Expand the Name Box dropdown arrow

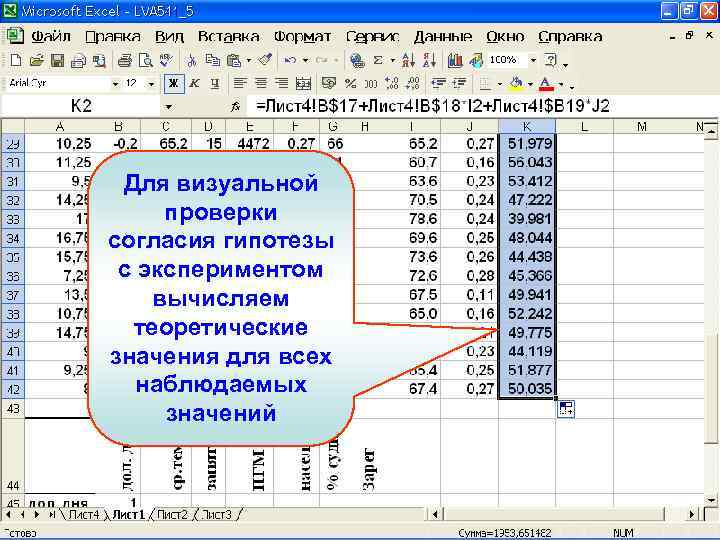coord(169,107)
